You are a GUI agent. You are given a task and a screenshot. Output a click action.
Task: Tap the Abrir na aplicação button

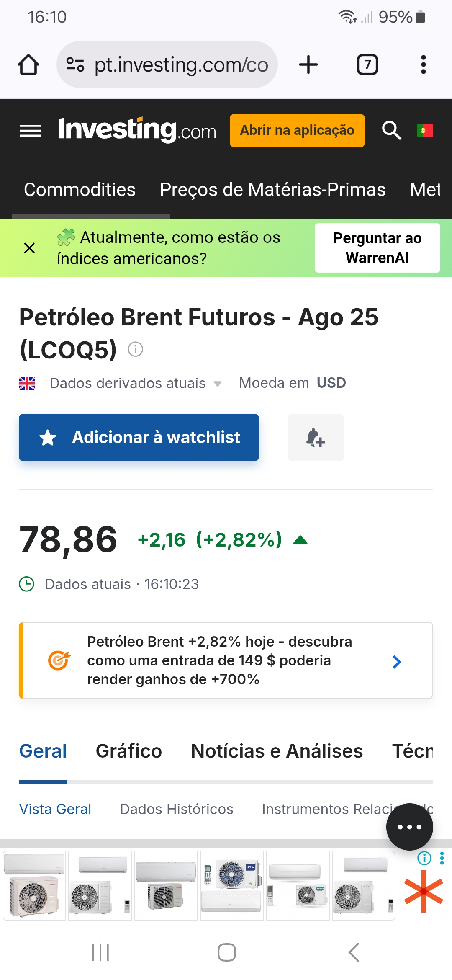pos(297,131)
